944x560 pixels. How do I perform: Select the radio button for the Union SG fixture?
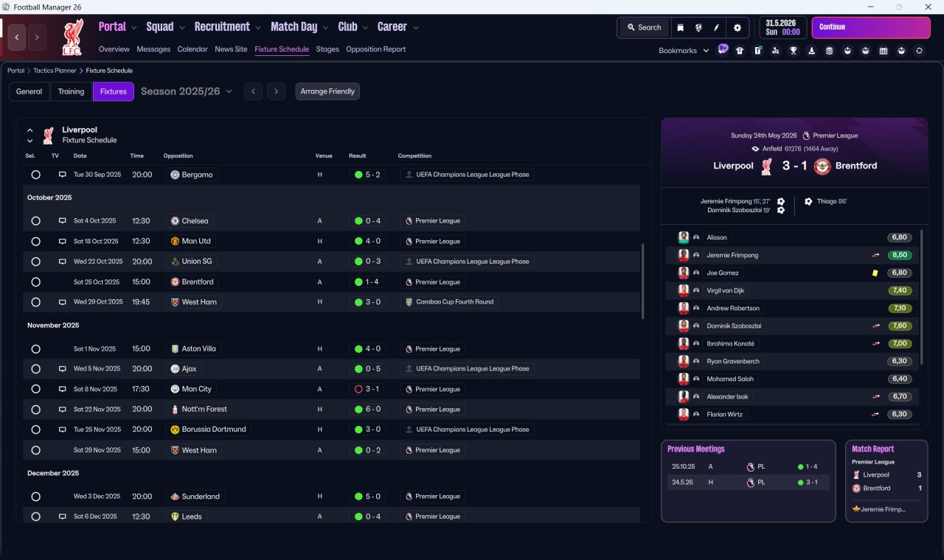[35, 262]
